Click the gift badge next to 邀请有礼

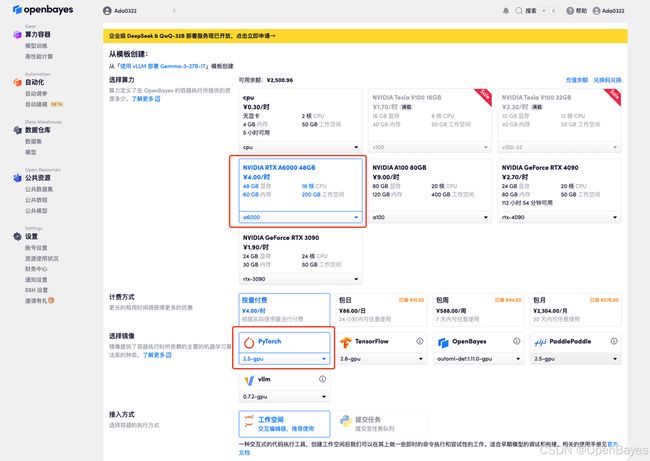[51, 300]
